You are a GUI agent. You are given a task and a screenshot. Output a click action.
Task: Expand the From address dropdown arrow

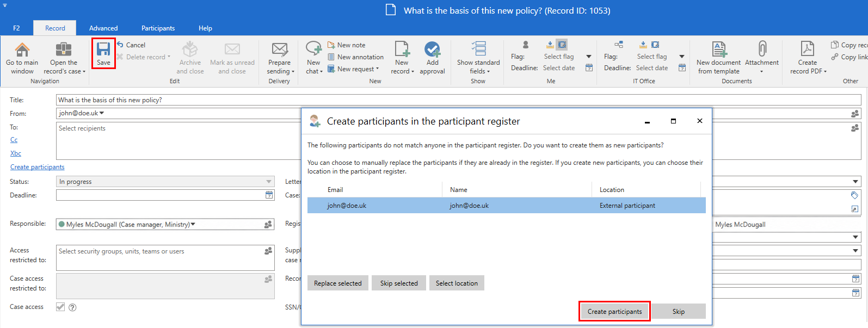(102, 113)
